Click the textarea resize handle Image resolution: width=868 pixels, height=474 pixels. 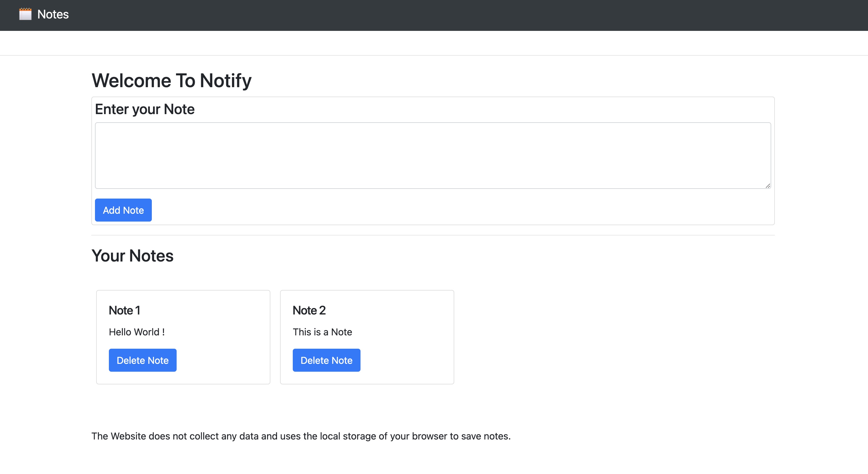[768, 186]
